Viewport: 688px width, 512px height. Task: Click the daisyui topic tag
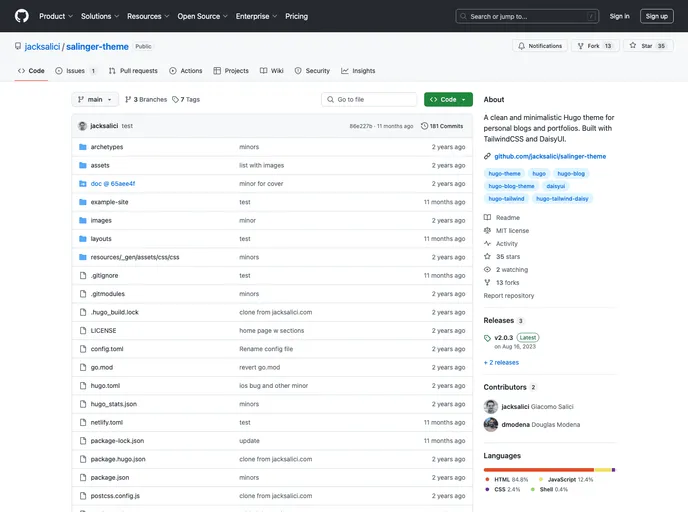click(x=555, y=186)
